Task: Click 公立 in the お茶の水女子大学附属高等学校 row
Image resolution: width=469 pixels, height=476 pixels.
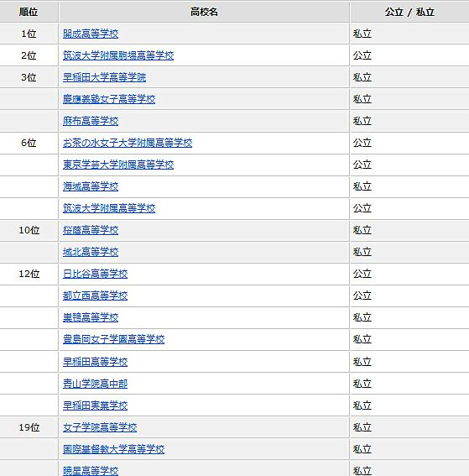Action: coord(362,143)
